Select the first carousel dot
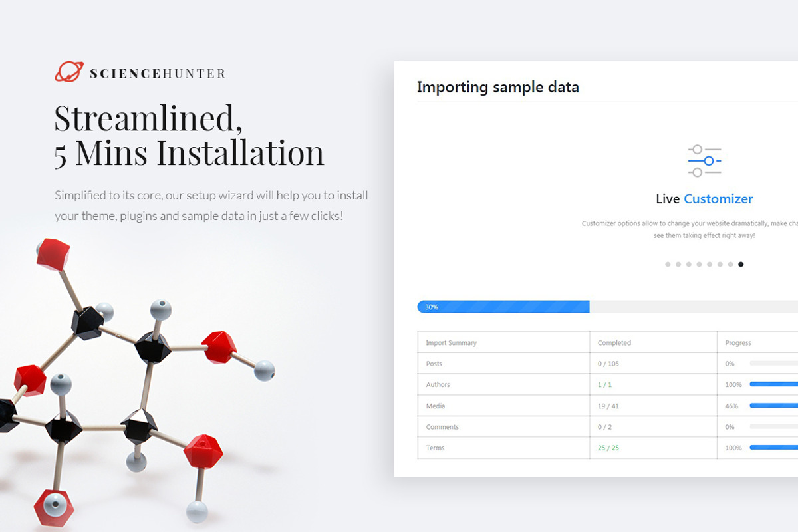The height and width of the screenshot is (532, 798). tap(668, 265)
